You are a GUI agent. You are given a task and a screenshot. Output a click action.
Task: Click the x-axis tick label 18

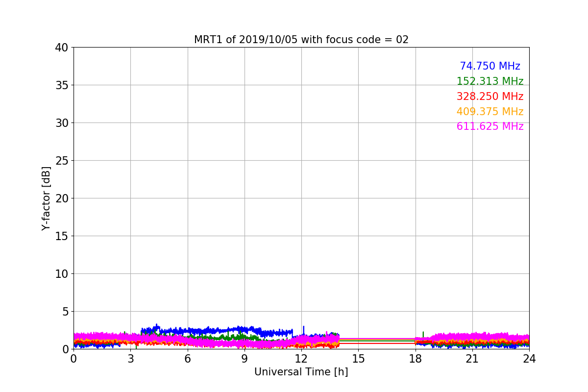click(416, 358)
